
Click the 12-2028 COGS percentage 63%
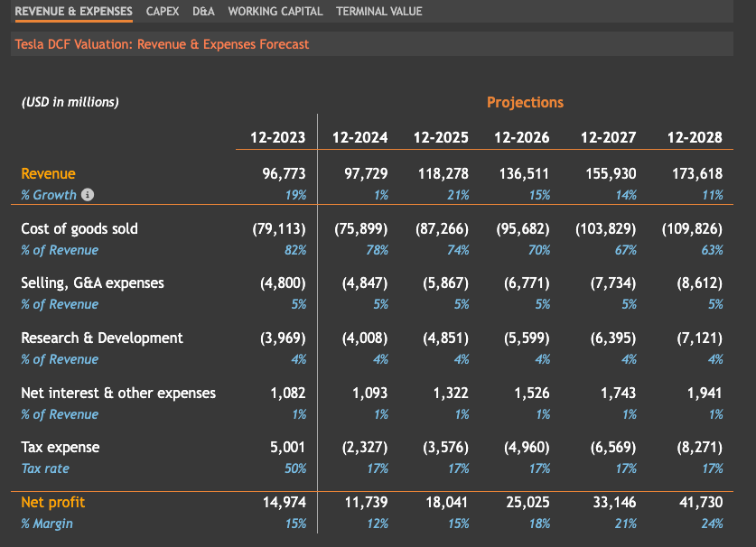[x=712, y=250]
